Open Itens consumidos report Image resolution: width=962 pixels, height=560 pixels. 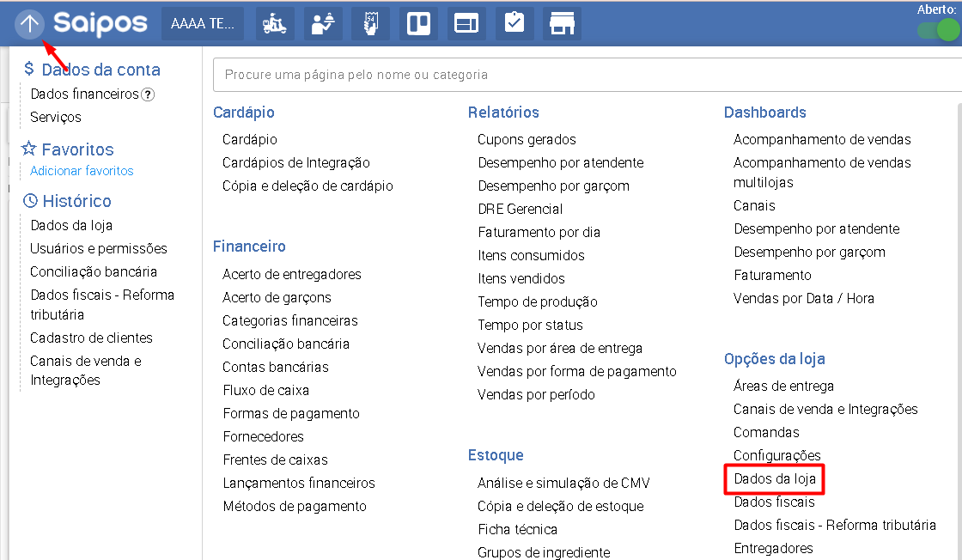click(532, 256)
